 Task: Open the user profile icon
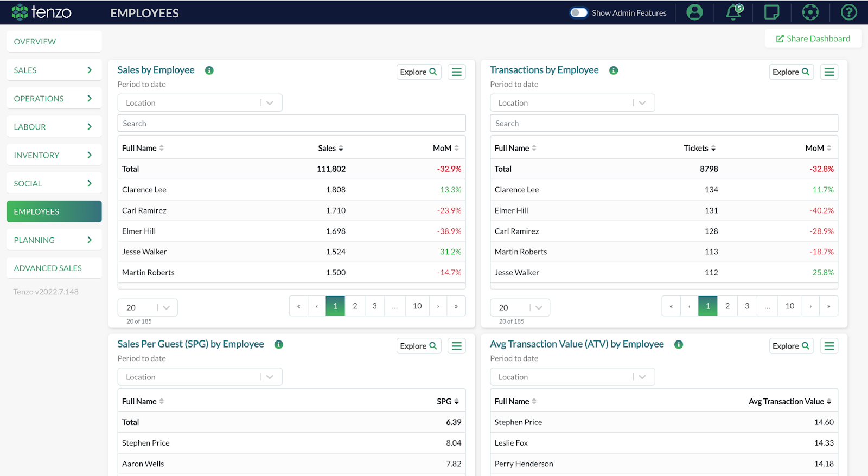click(694, 12)
